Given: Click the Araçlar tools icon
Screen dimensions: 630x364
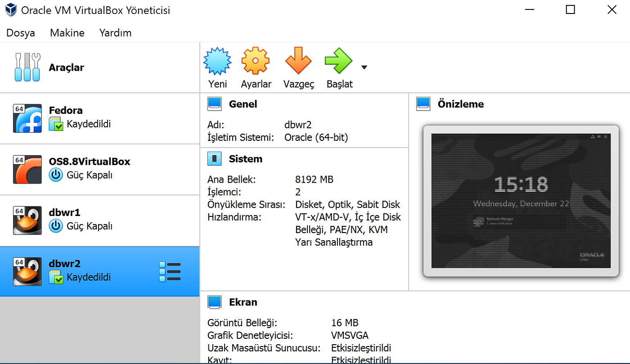Looking at the screenshot, I should pos(27,67).
